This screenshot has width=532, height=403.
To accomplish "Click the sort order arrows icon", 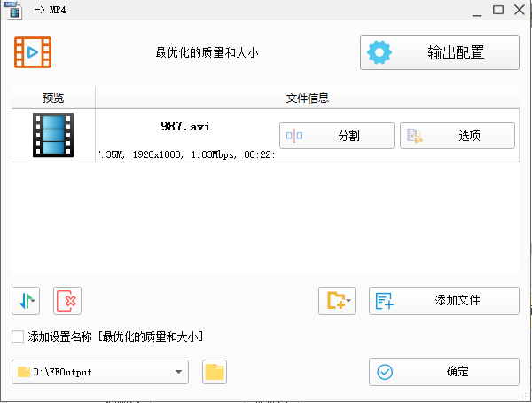I will pyautogui.click(x=26, y=301).
